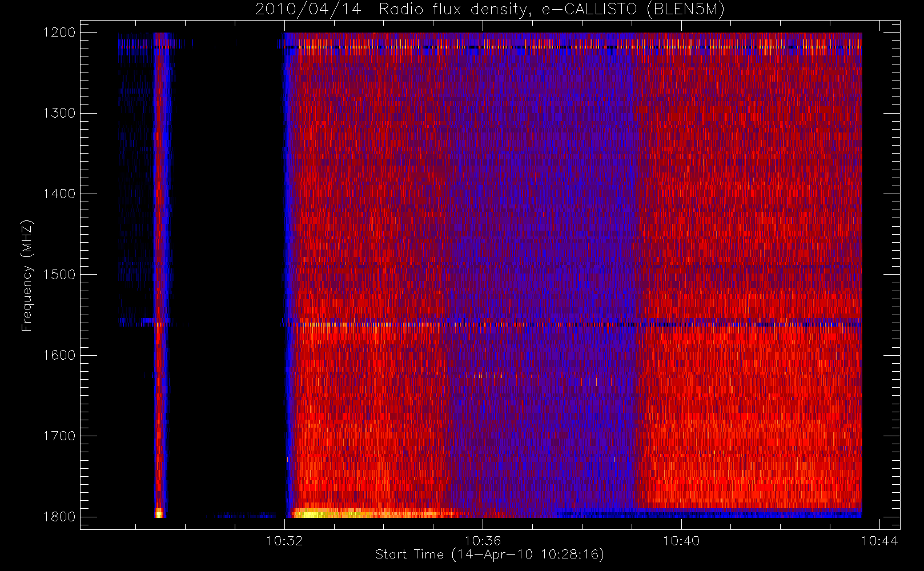
Task: Click the plot title mentioning e-CALLISTO (BLEN5M)
Action: (490, 10)
